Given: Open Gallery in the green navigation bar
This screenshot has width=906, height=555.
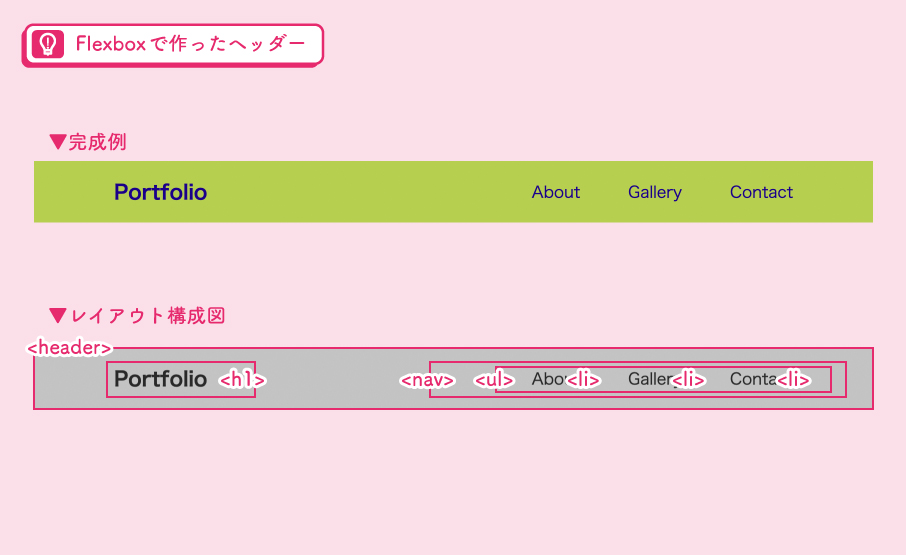Looking at the screenshot, I should 655,192.
